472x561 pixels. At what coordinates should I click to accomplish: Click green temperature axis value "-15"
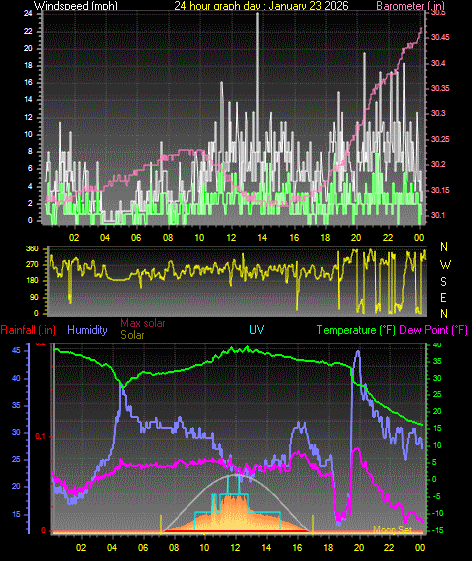(x=437, y=530)
